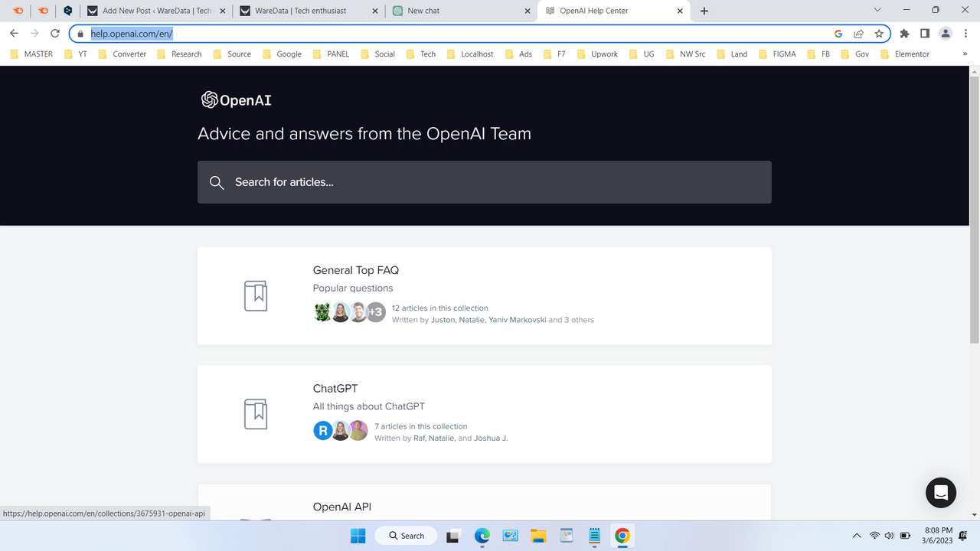
Task: Open the side panel icon
Action: pyautogui.click(x=924, y=33)
